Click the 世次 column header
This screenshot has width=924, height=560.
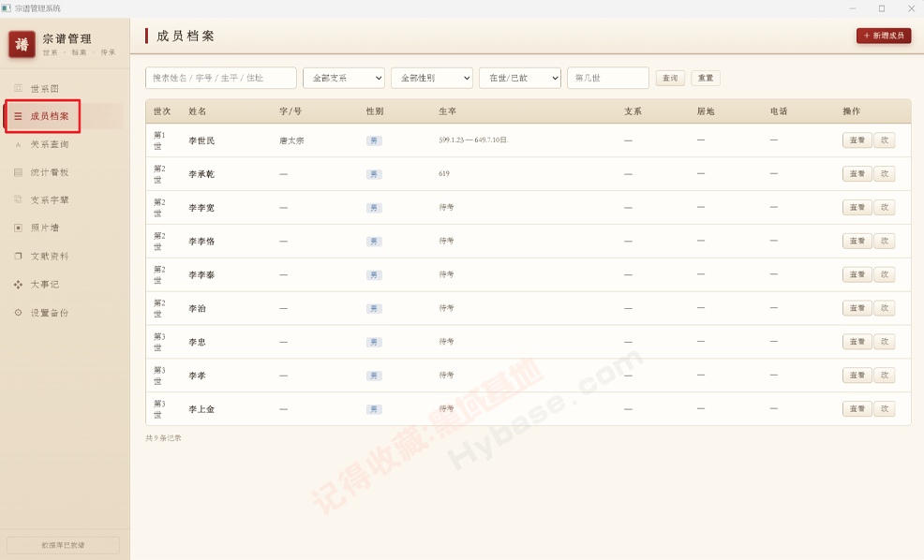pyautogui.click(x=162, y=111)
